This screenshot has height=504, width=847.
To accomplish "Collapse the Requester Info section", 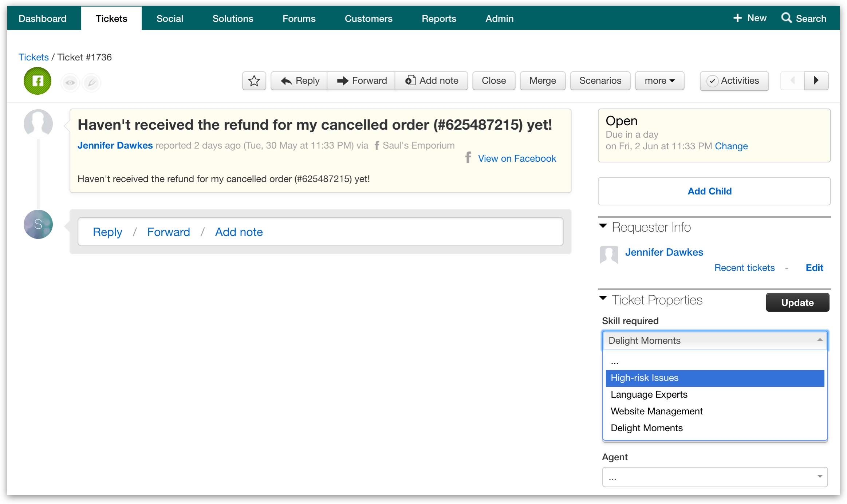I will point(603,226).
